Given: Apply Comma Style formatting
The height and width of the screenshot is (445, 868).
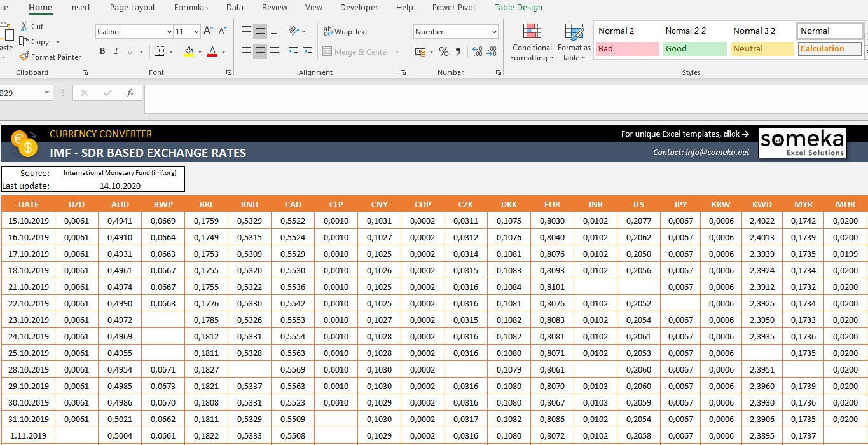Looking at the screenshot, I should click(x=458, y=51).
